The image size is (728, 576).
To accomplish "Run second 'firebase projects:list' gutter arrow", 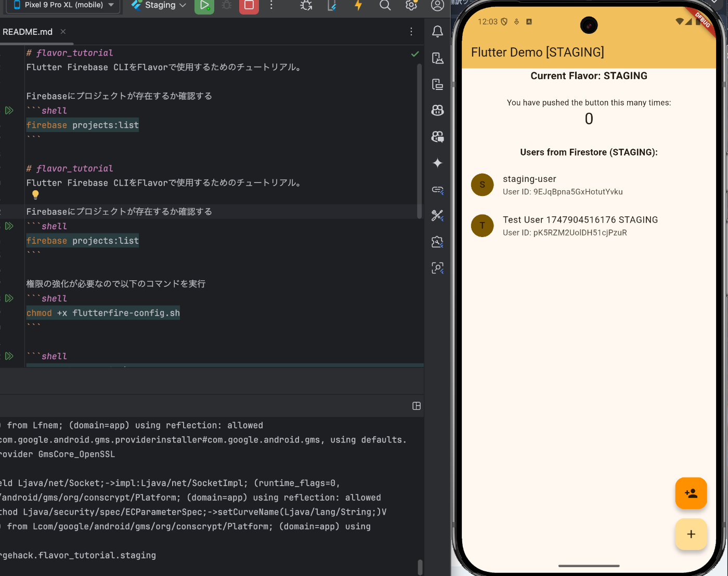I will tap(9, 226).
